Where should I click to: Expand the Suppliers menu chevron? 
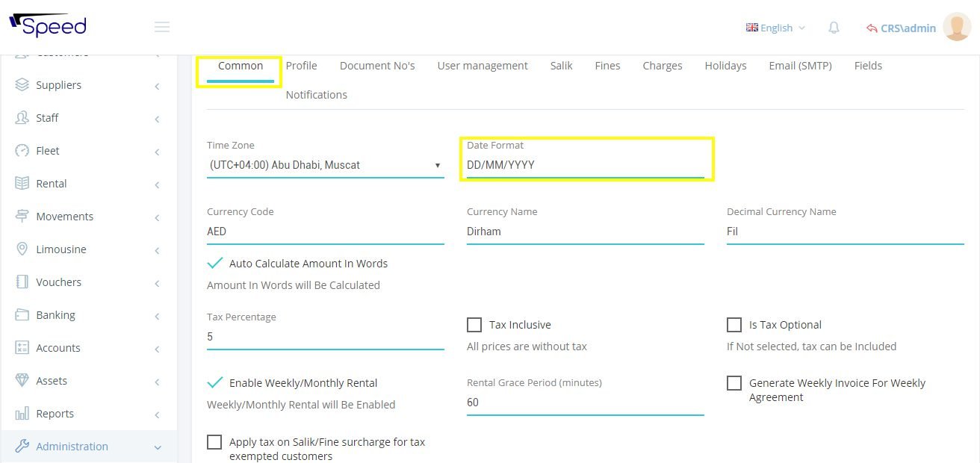(x=157, y=86)
